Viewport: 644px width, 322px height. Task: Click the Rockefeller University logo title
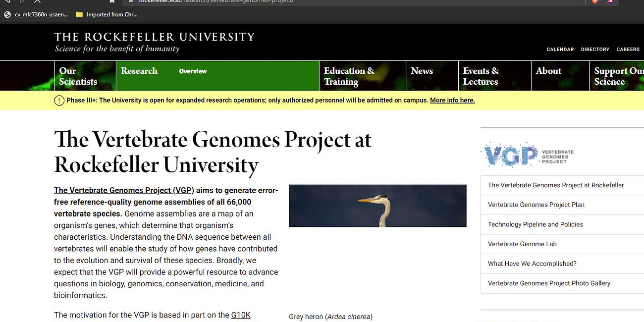(154, 37)
